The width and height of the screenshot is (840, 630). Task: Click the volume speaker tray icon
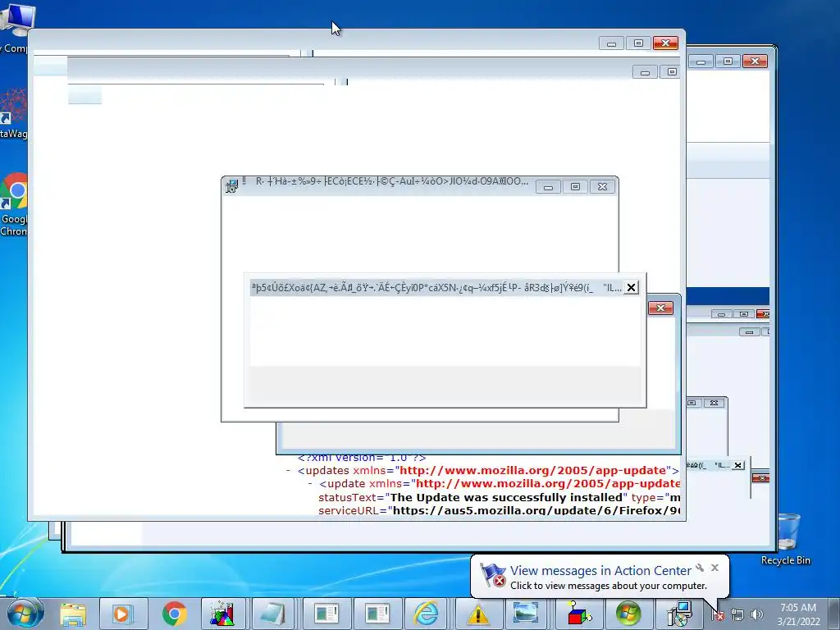click(x=756, y=614)
